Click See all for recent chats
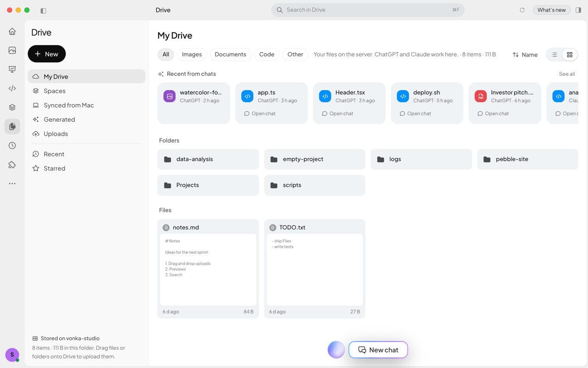This screenshot has width=588, height=368. coord(567,74)
